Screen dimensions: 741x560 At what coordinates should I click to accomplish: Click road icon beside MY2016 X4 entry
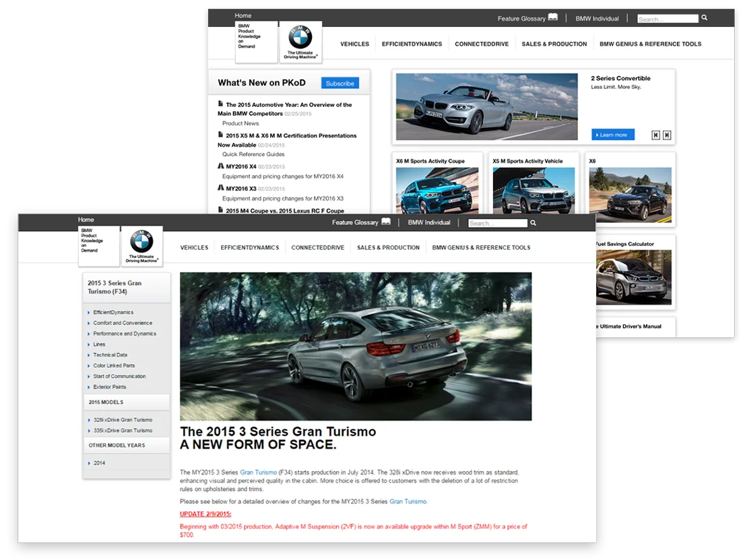click(x=221, y=166)
